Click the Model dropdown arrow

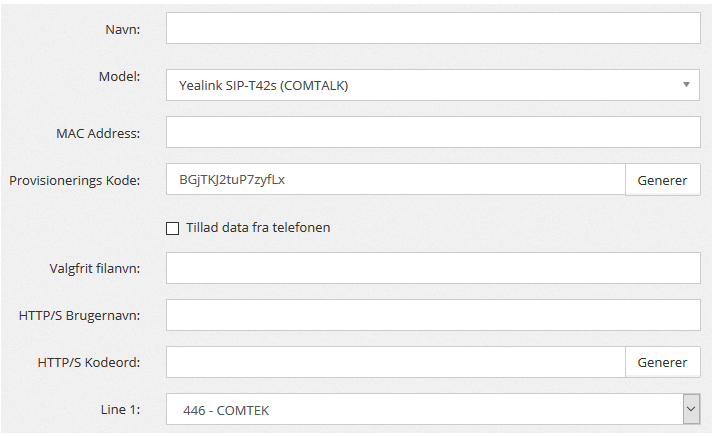tap(686, 85)
